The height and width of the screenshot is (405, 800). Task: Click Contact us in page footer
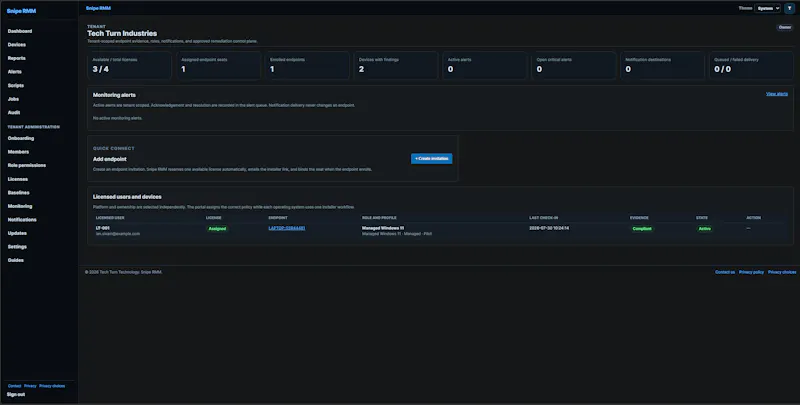[725, 272]
